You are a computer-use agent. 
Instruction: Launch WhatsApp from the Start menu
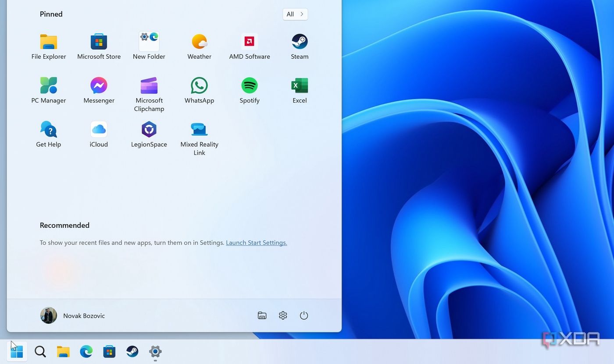(x=199, y=85)
